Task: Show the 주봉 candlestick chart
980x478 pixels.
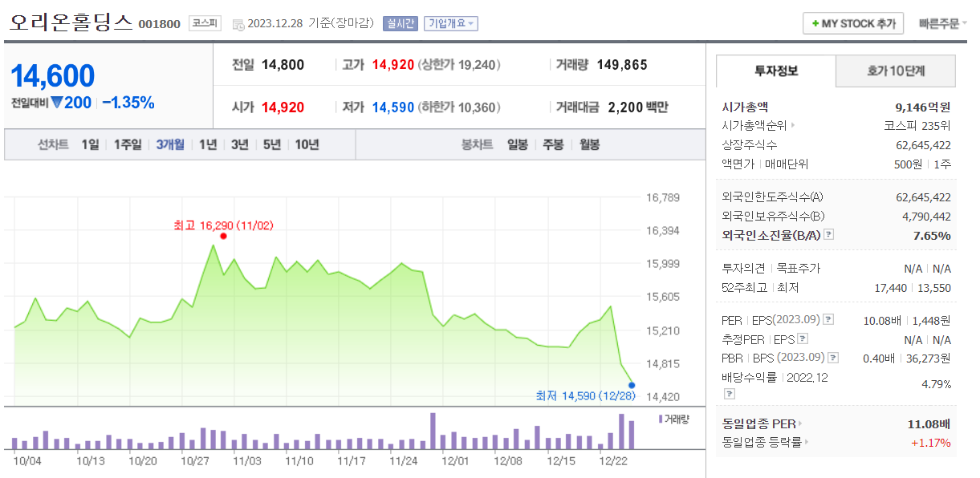Action: tap(553, 144)
